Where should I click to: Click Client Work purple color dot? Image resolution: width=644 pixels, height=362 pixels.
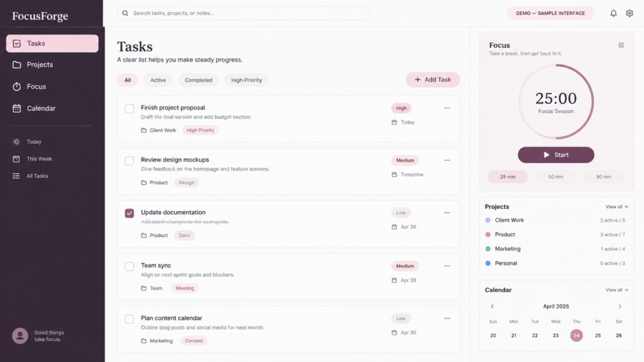click(488, 221)
